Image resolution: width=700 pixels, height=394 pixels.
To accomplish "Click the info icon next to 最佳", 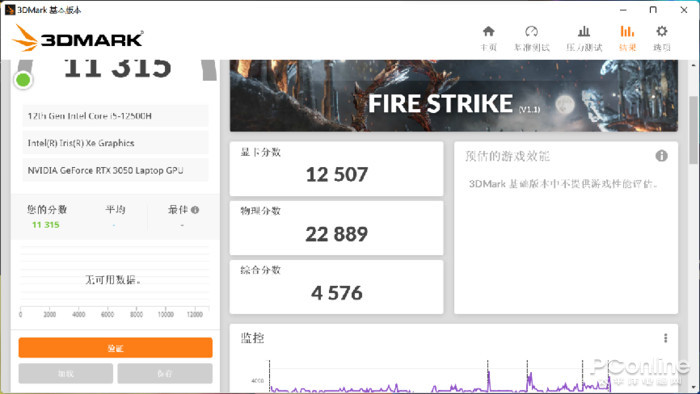I will point(195,210).
